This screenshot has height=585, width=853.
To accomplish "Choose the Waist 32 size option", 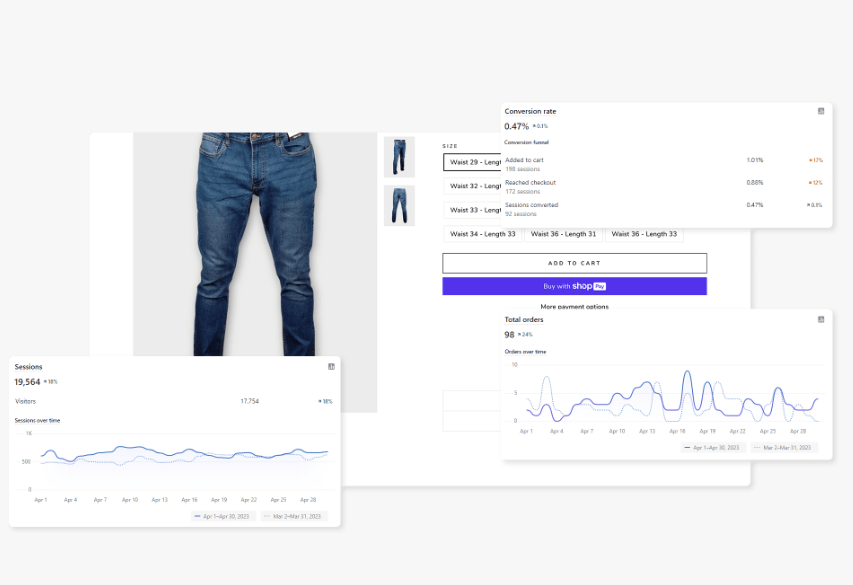I will [x=473, y=186].
